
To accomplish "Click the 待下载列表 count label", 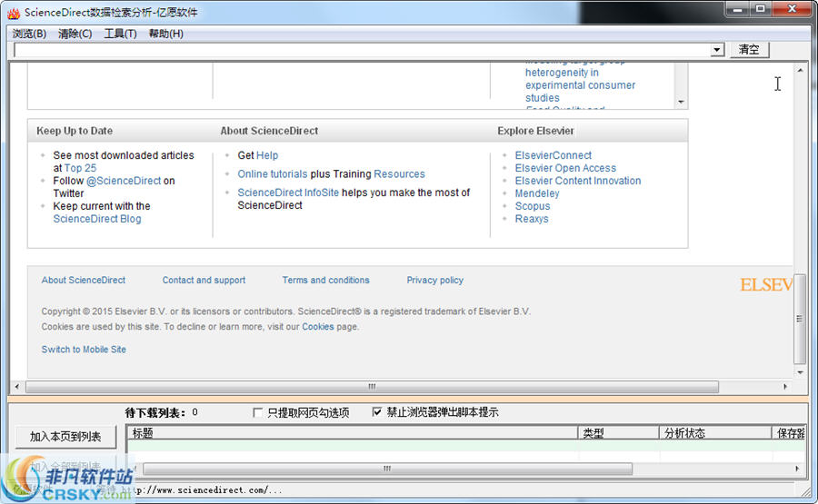I will [x=161, y=413].
